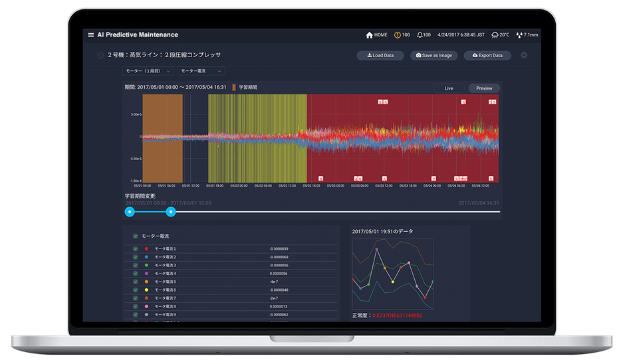The image size is (625, 364).
Task: Open the hamburger menu icon
Action: pyautogui.click(x=91, y=35)
